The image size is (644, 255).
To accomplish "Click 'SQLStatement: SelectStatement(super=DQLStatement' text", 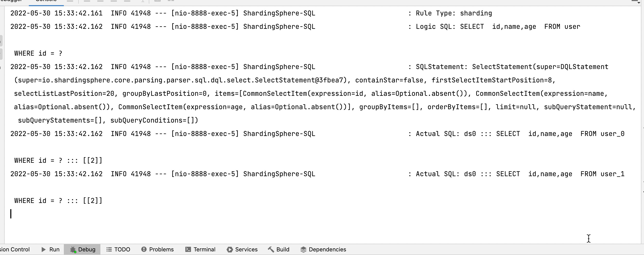I will tap(512, 67).
